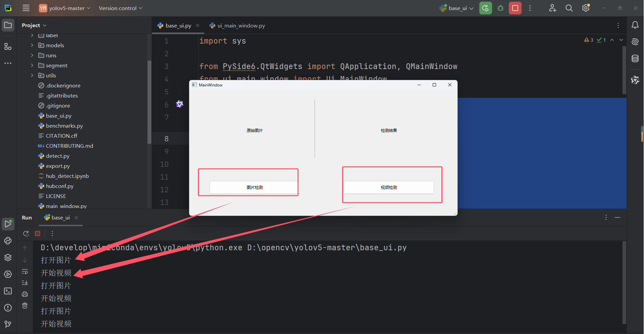
Task: Open the notifications bell
Action: [x=635, y=25]
